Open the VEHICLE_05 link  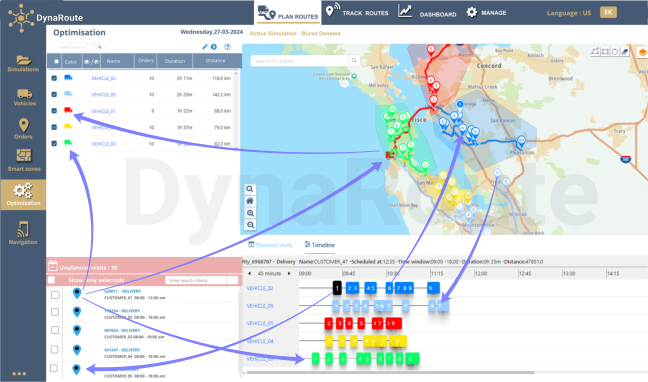pos(103,95)
